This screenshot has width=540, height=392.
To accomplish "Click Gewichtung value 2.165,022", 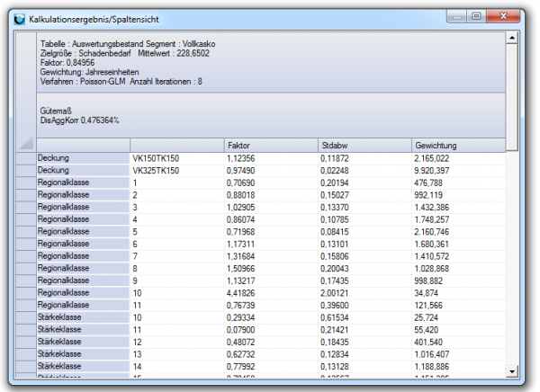I will (x=431, y=158).
